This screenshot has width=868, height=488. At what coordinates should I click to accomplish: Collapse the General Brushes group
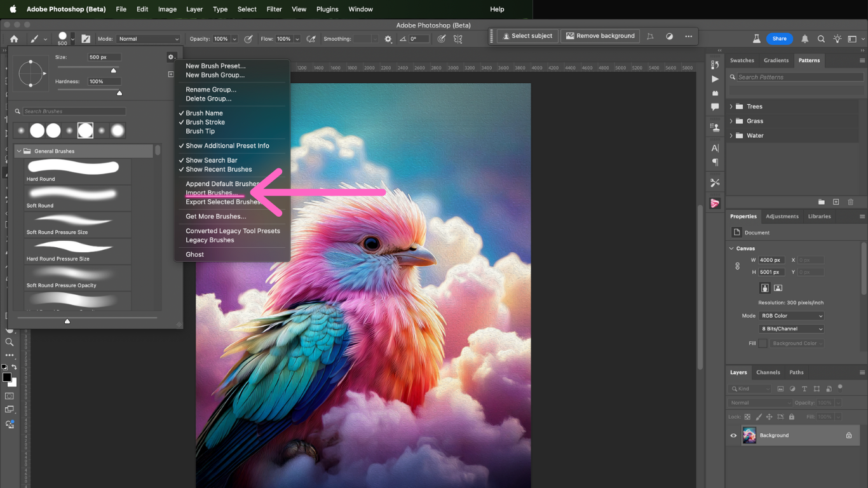tap(19, 151)
